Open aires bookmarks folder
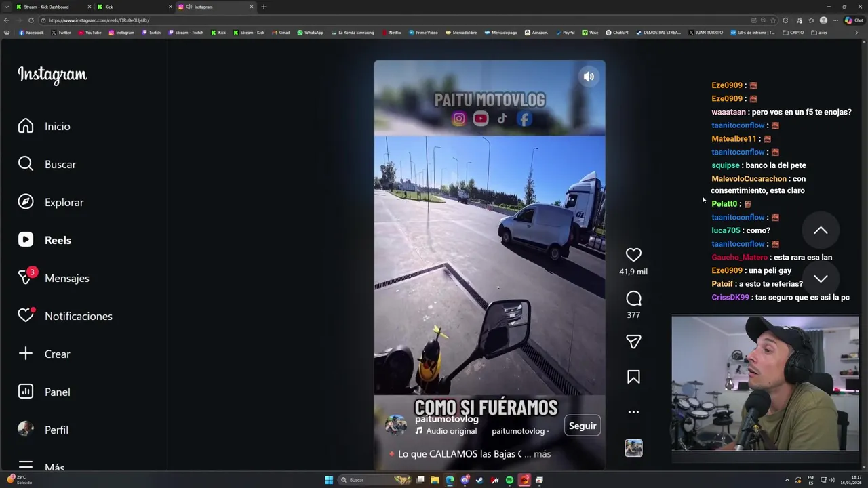This screenshot has width=868, height=488. pos(819,33)
